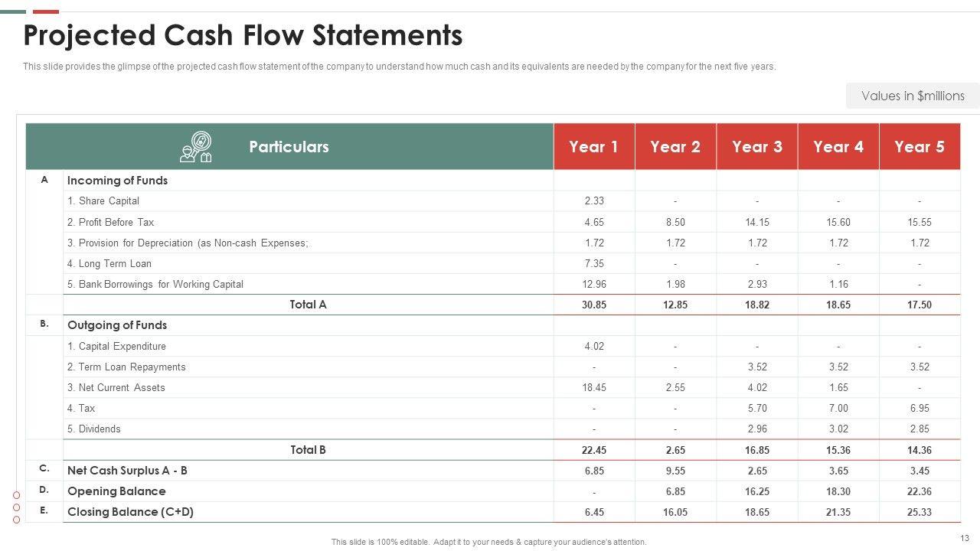The width and height of the screenshot is (980, 551).
Task: Click the Particulars header cell
Action: [x=289, y=147]
